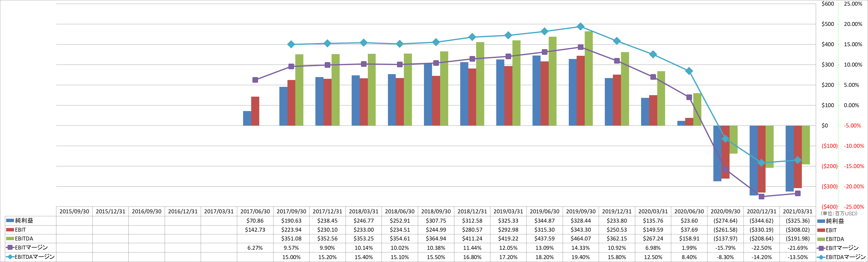Click the 25.00% secondary axis label
868x262 pixels.
(x=853, y=4)
